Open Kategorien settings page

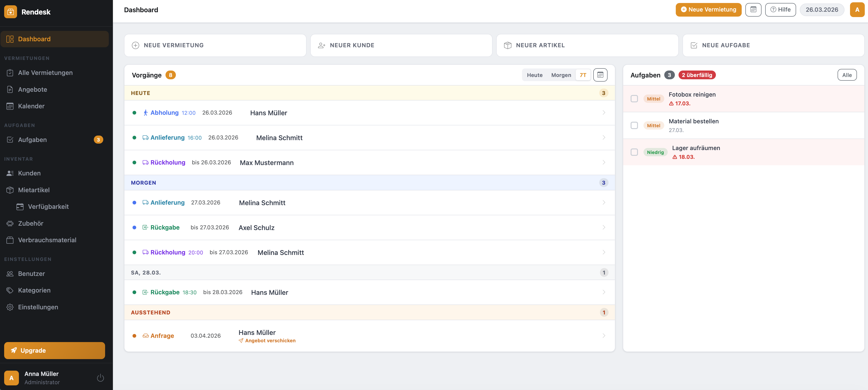point(34,290)
